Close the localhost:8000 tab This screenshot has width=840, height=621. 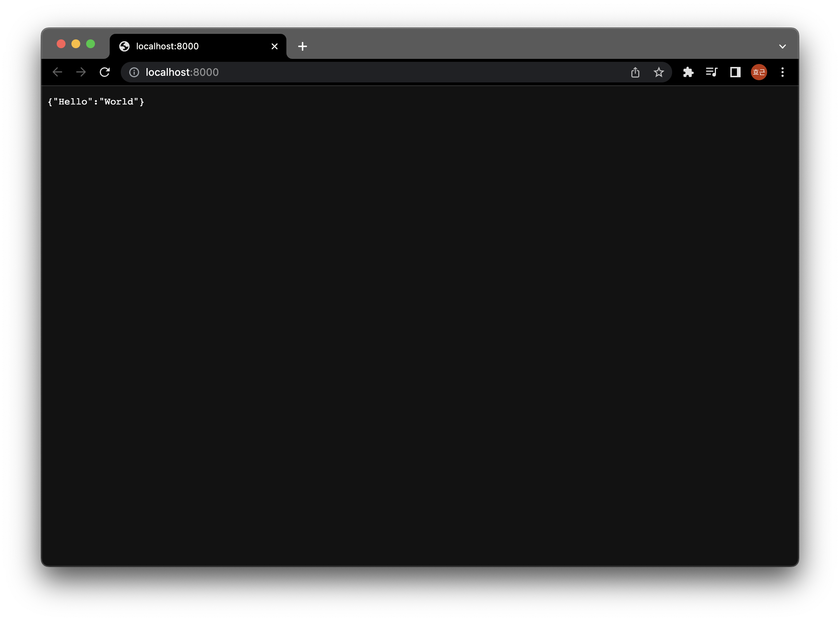click(275, 46)
